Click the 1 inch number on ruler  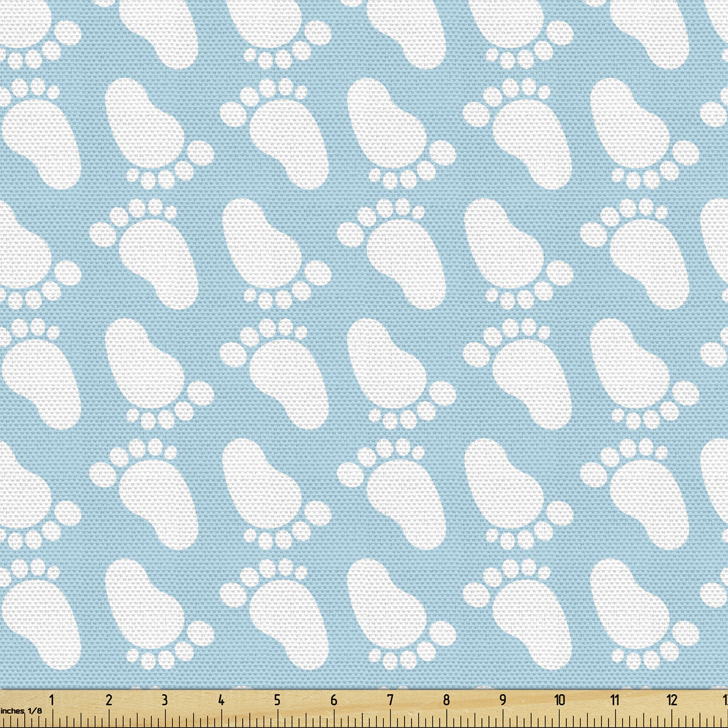click(x=52, y=700)
